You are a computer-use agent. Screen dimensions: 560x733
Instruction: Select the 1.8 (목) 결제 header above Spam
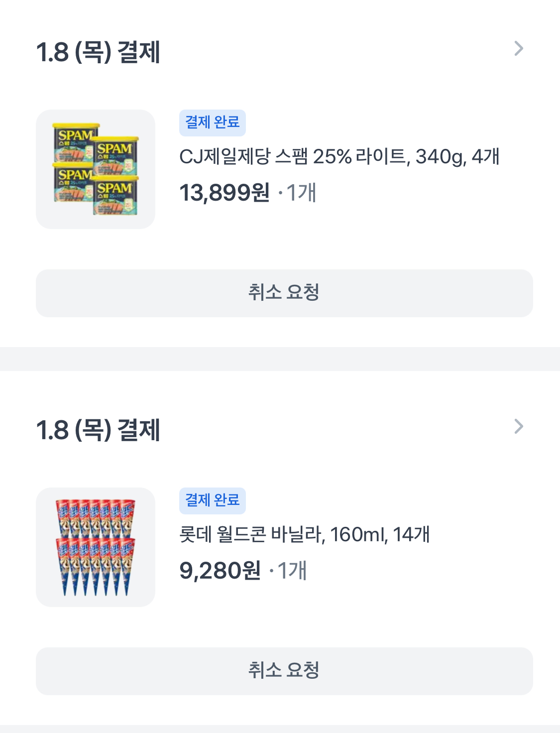98,52
